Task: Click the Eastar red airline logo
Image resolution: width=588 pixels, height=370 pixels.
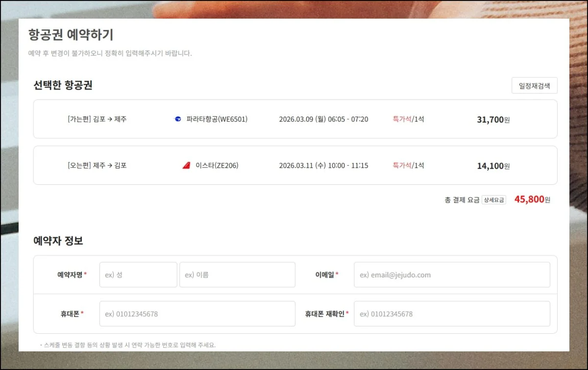Action: coord(186,166)
